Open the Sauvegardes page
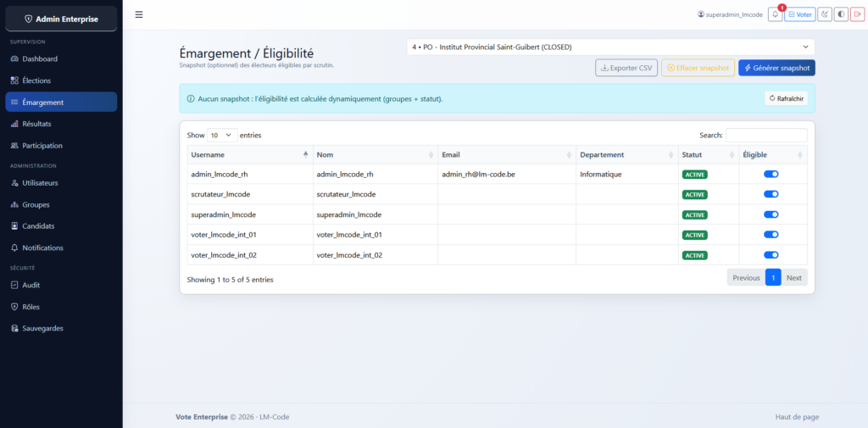 tap(42, 329)
